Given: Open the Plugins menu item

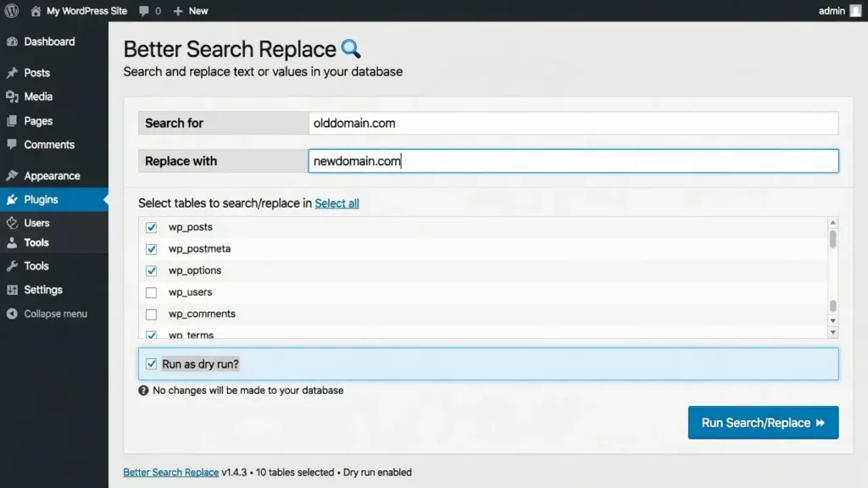Looking at the screenshot, I should [x=54, y=199].
